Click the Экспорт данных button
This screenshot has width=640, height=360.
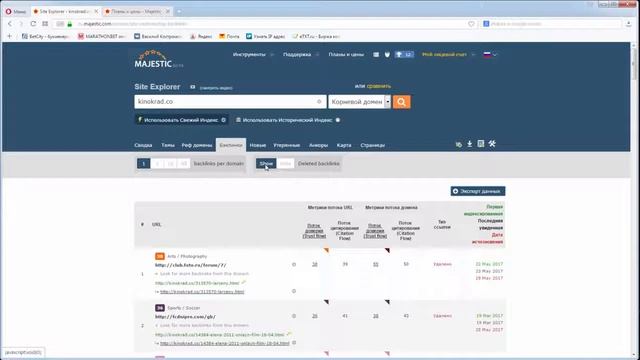[x=478, y=191]
